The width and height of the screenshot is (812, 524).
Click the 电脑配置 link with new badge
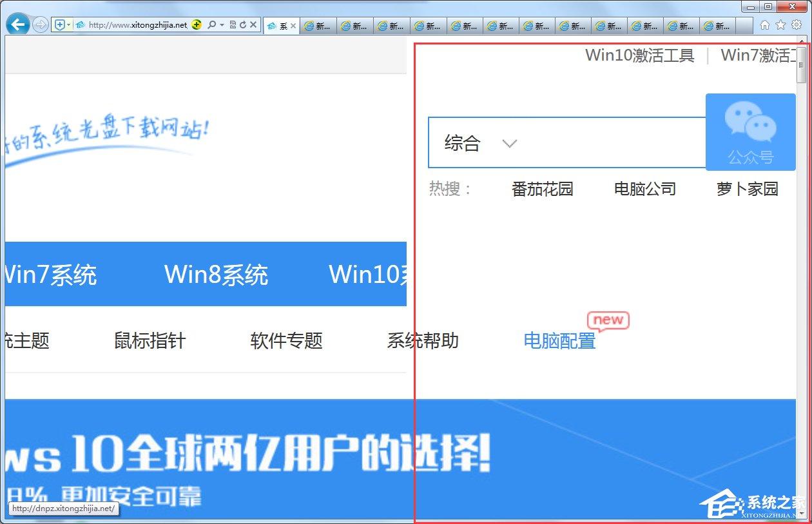coord(559,342)
